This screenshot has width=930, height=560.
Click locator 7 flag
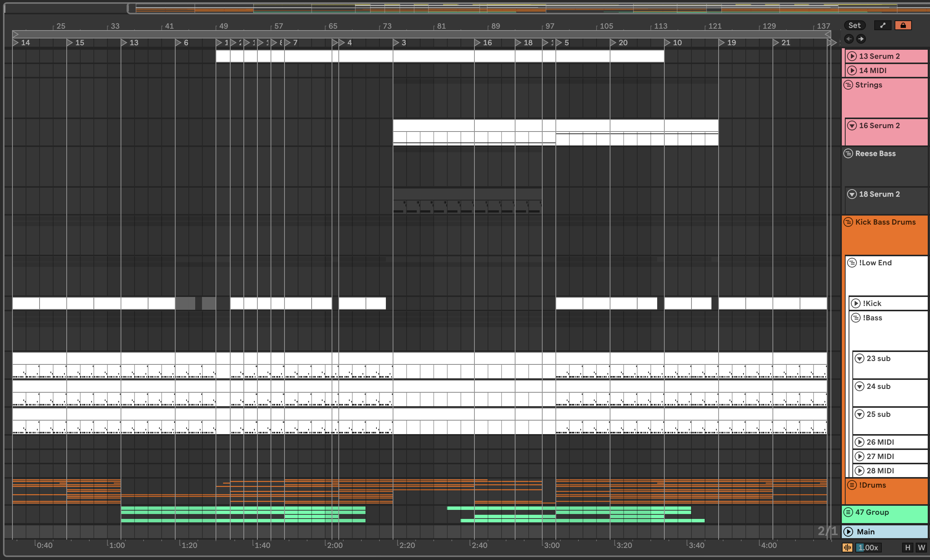tap(288, 43)
